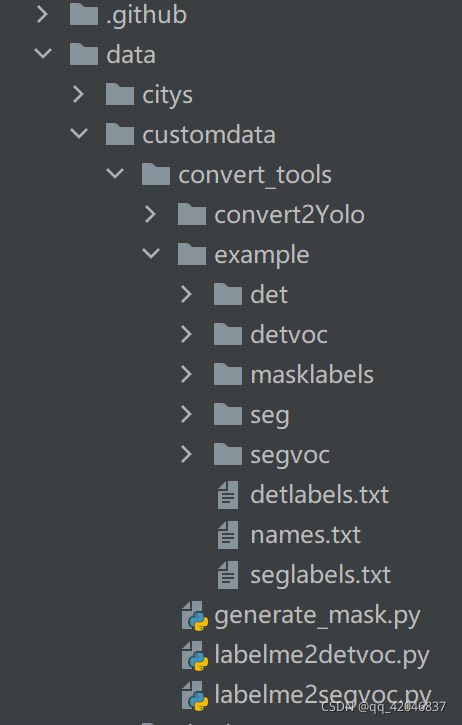Click the Python icon of labelme2detvoc.py
Viewport: 462px width, 725px height.
coord(195,656)
